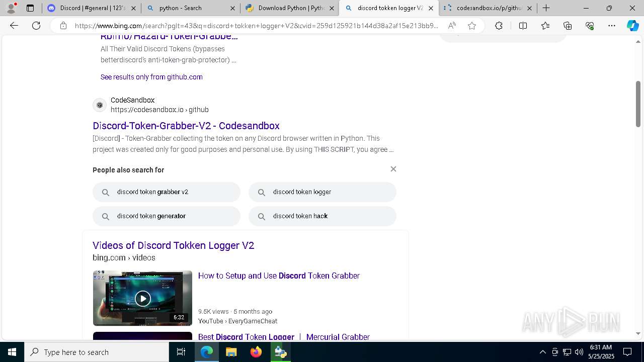Open the tab actions menu icon
The height and width of the screenshot is (362, 644).
tap(30, 8)
